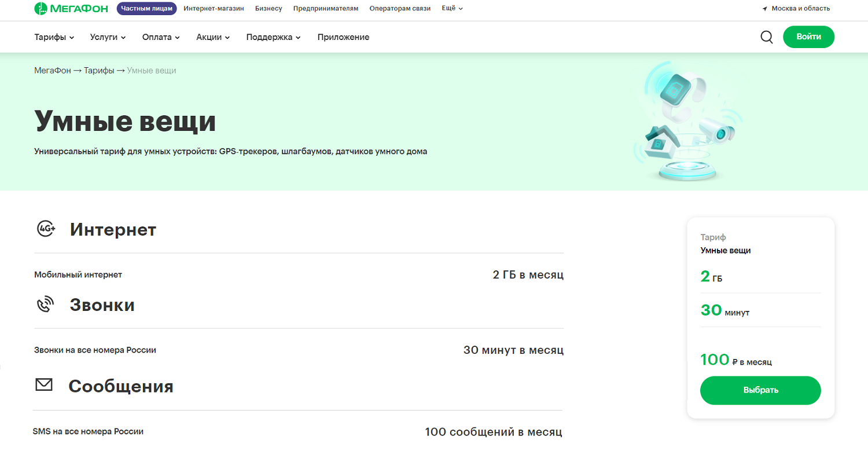Screen dimensions: 868x458
Task: Open the site search magnifier icon
Action: point(767,37)
